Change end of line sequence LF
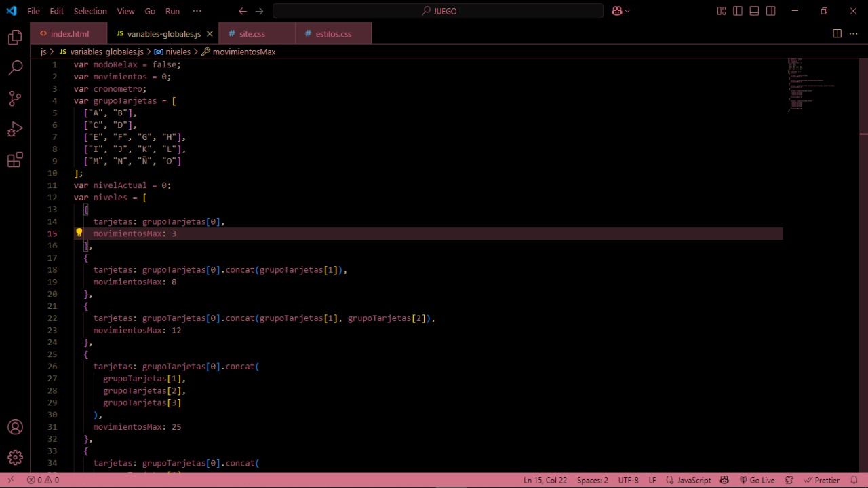The height and width of the screenshot is (488, 868). (652, 480)
